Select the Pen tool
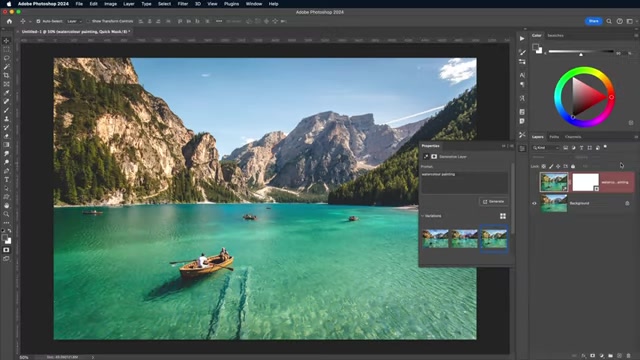640x360 pixels. (6, 171)
